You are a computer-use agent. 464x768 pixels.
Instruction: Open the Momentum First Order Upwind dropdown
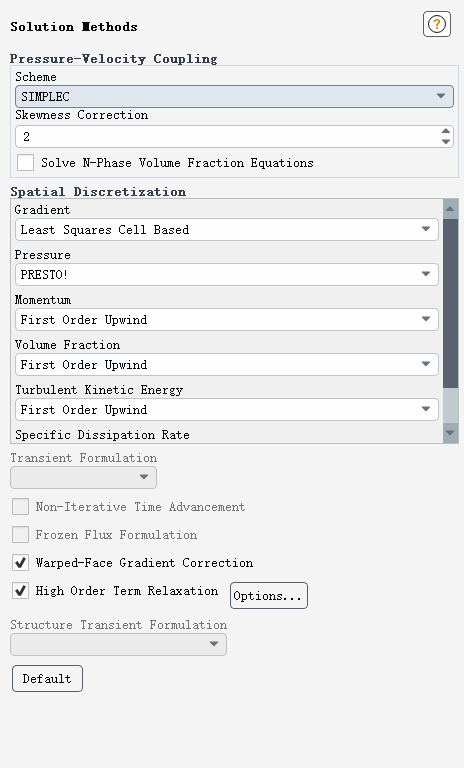(x=227, y=319)
